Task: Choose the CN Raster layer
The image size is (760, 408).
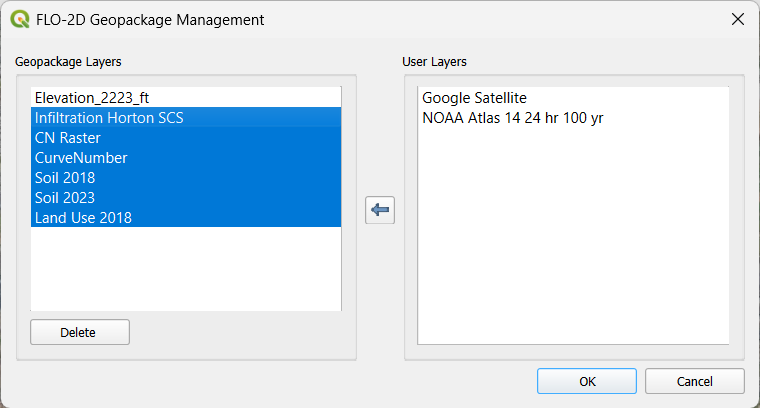Action: coord(67,138)
